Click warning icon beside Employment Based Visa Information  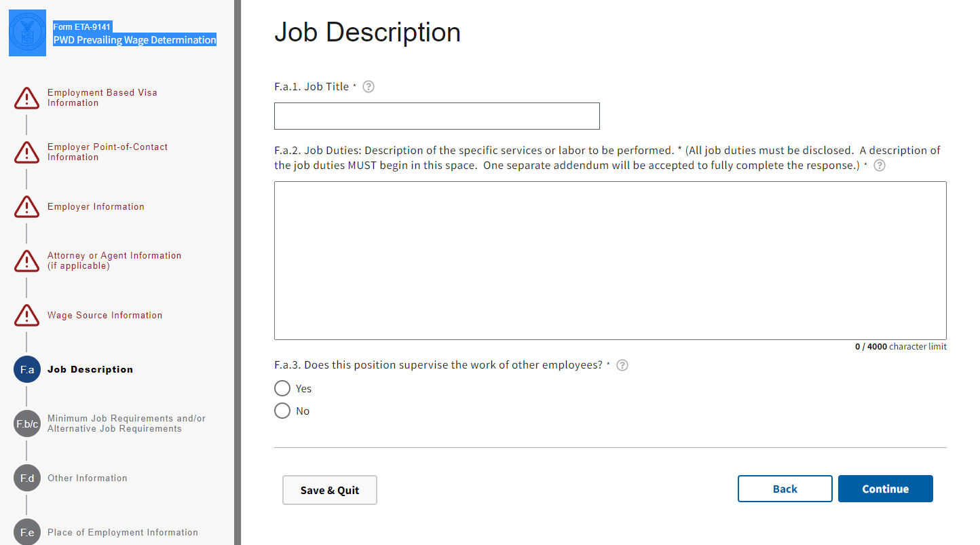27,98
